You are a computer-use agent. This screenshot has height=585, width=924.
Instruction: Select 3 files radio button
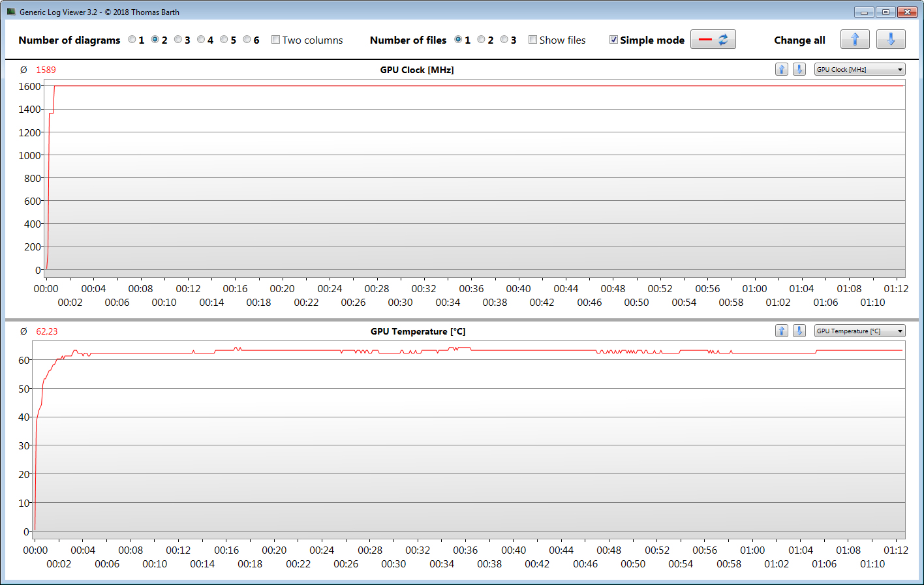504,40
